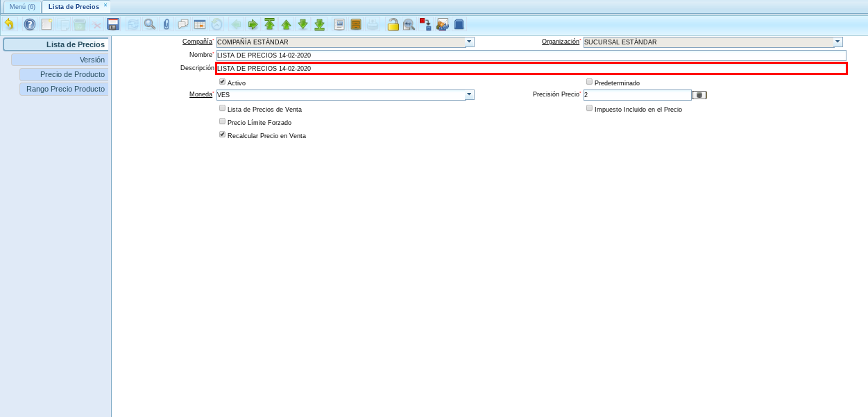This screenshot has height=417, width=868.
Task: Open calculator button beside Precisión Precio
Action: click(699, 95)
